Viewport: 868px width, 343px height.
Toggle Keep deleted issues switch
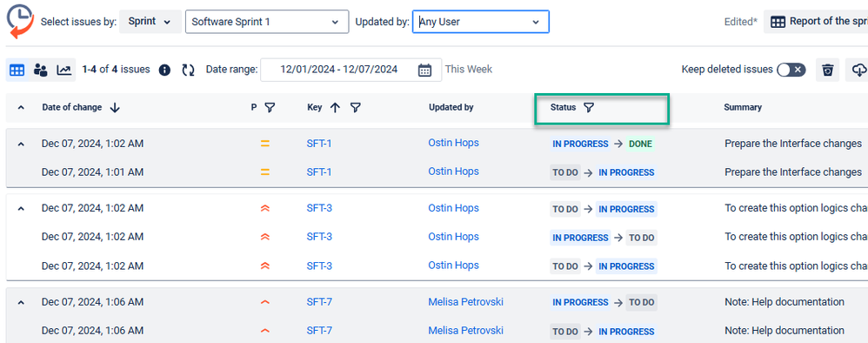tap(791, 70)
